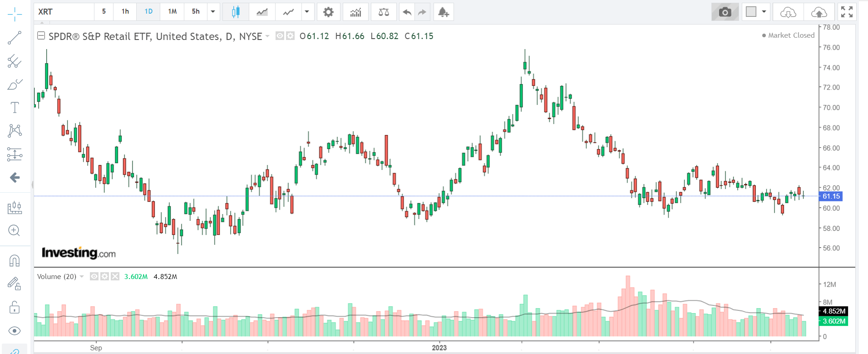The image size is (868, 354).
Task: Select the measure ruler tool
Action: (15, 207)
